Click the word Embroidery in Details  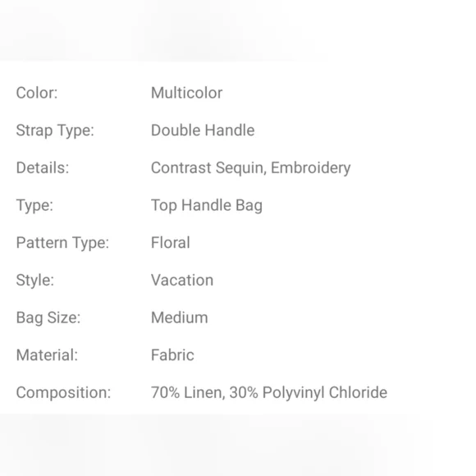311,168
